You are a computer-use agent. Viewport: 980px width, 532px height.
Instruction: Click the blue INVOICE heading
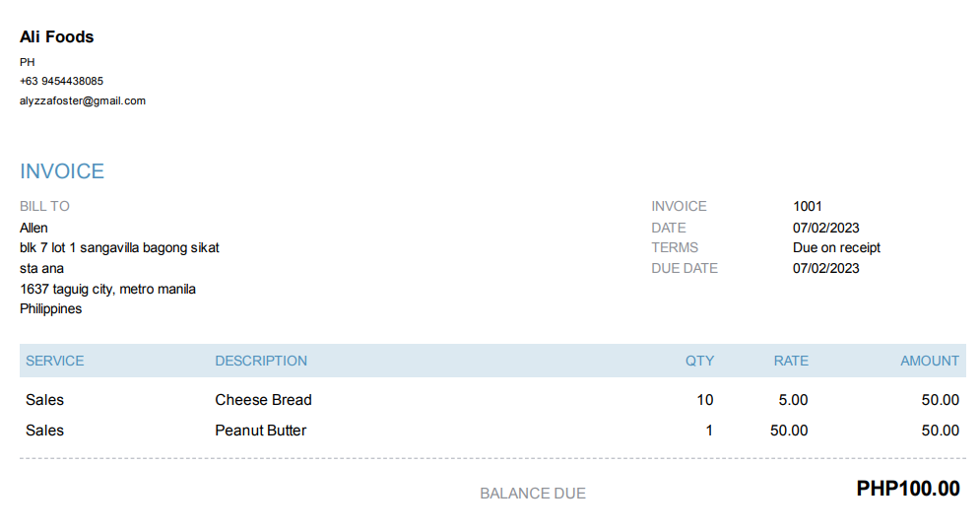[x=62, y=171]
